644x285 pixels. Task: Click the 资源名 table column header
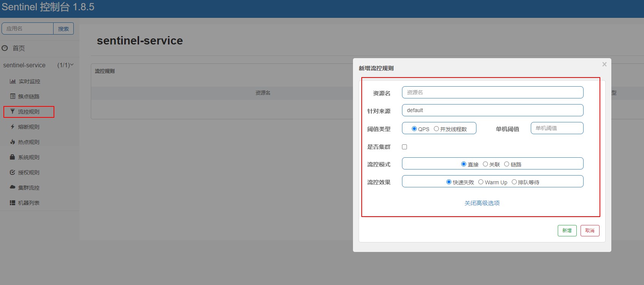263,93
